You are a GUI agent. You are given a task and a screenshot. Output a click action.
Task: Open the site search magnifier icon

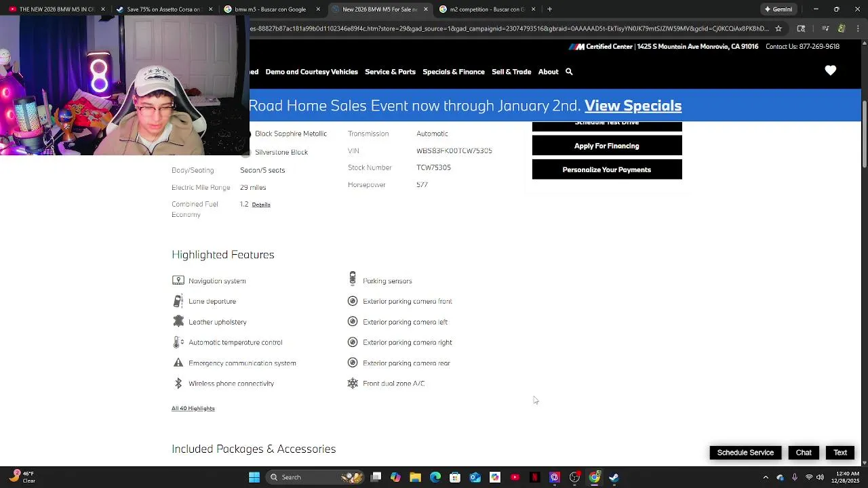(x=569, y=72)
